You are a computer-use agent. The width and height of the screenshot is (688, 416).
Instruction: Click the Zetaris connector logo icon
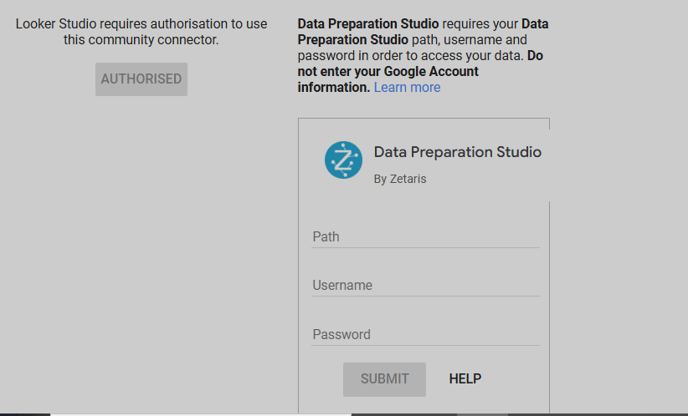click(x=344, y=160)
